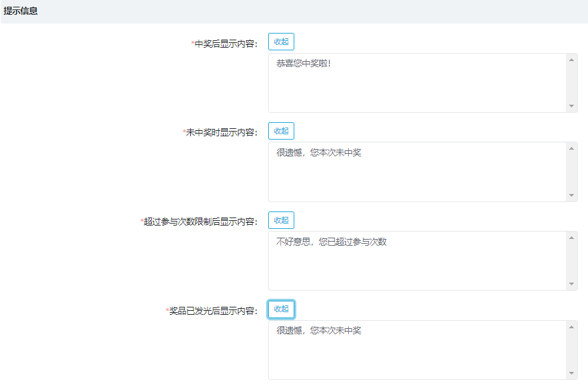Click scroll-down arrow in 中奖后显示内容 box
This screenshot has height=388, width=588.
pos(571,106)
